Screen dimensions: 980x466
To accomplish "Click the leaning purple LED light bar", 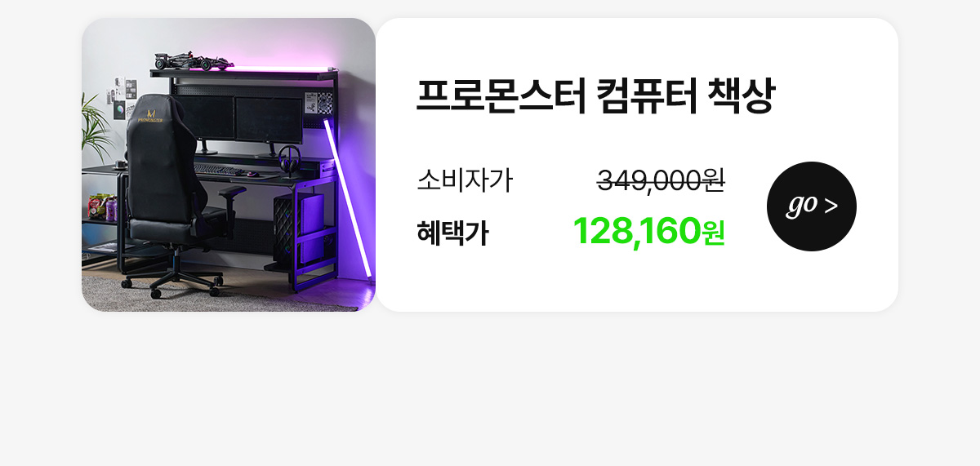I will coord(349,198).
